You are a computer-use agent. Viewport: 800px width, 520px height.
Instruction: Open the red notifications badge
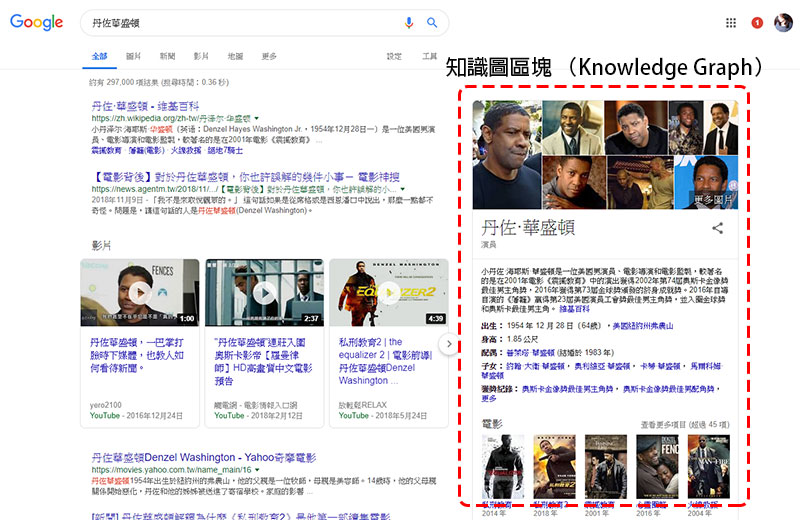(x=757, y=22)
